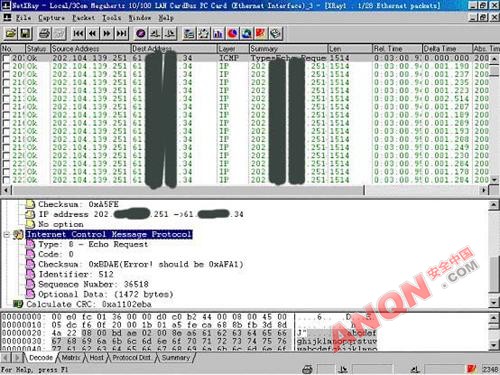
Task: Click the printer icon in toolbar
Action: [44, 33]
